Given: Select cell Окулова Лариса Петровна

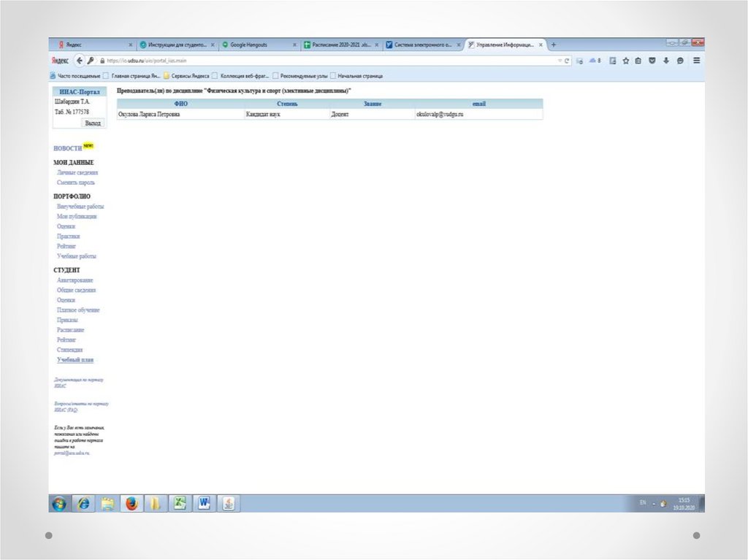Looking at the screenshot, I should coord(181,115).
